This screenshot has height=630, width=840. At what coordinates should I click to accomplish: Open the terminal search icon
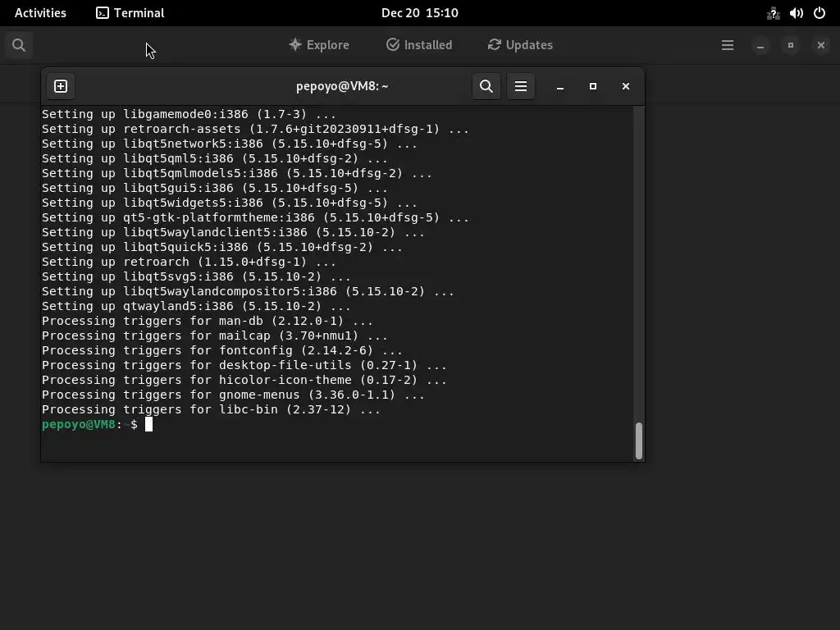[486, 86]
